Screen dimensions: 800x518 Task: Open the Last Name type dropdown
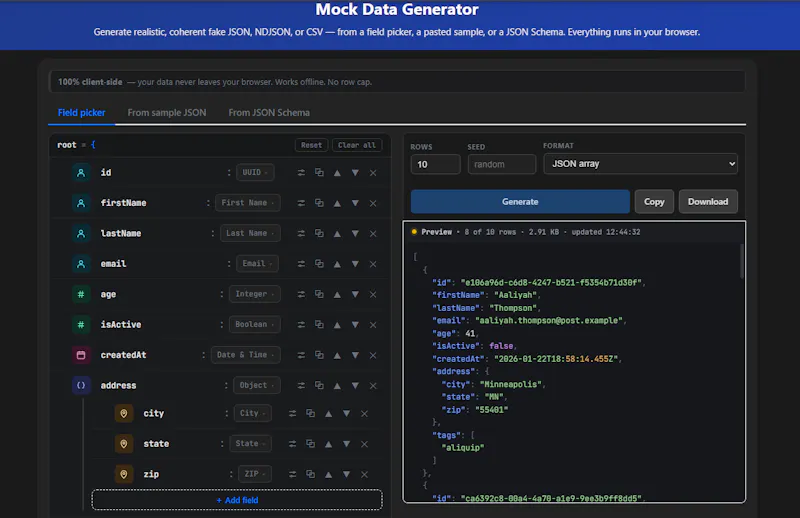pyautogui.click(x=250, y=233)
